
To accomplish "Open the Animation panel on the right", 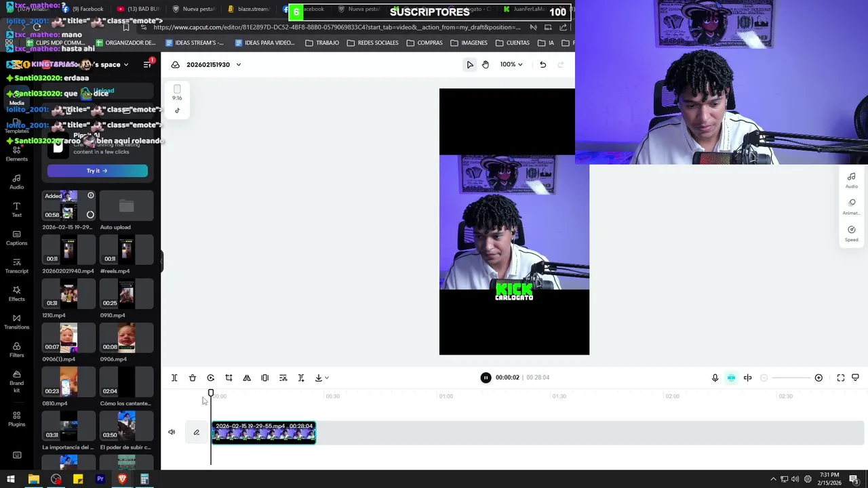I will (852, 207).
